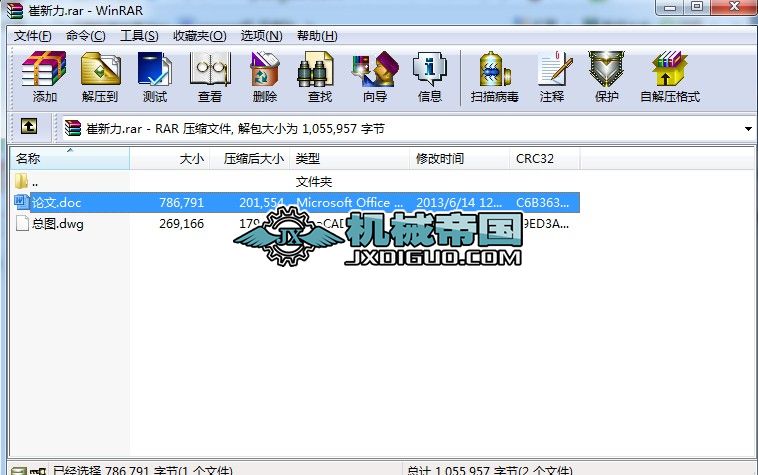This screenshot has height=475, width=758.
Task: Click the Microsoft Office type cell
Action: click(349, 202)
